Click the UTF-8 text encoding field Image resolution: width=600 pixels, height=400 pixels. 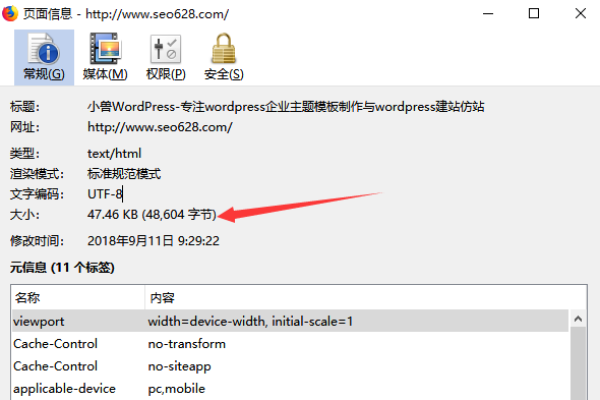point(104,194)
